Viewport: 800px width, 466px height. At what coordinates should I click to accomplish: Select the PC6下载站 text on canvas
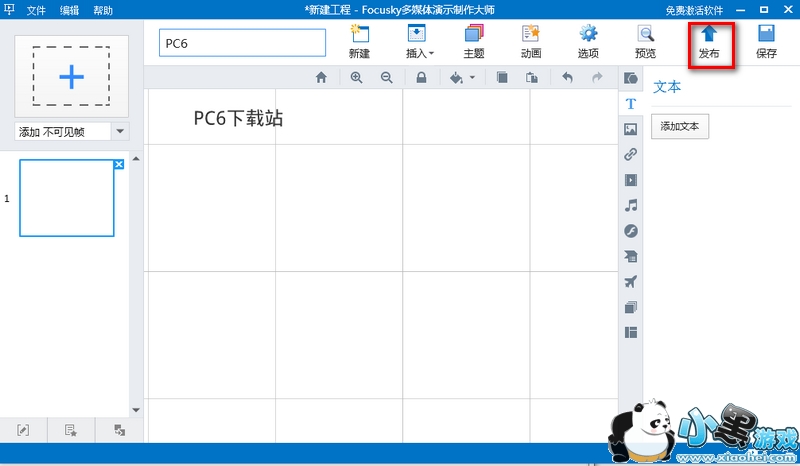(238, 118)
